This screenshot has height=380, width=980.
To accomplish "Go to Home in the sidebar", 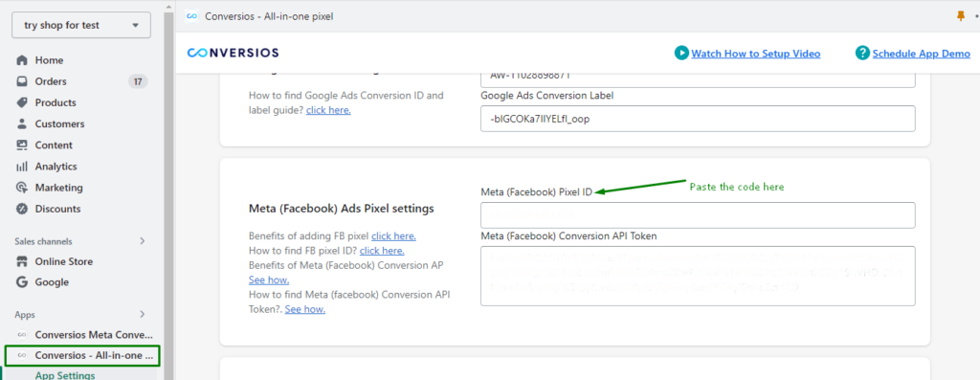I will click(49, 60).
